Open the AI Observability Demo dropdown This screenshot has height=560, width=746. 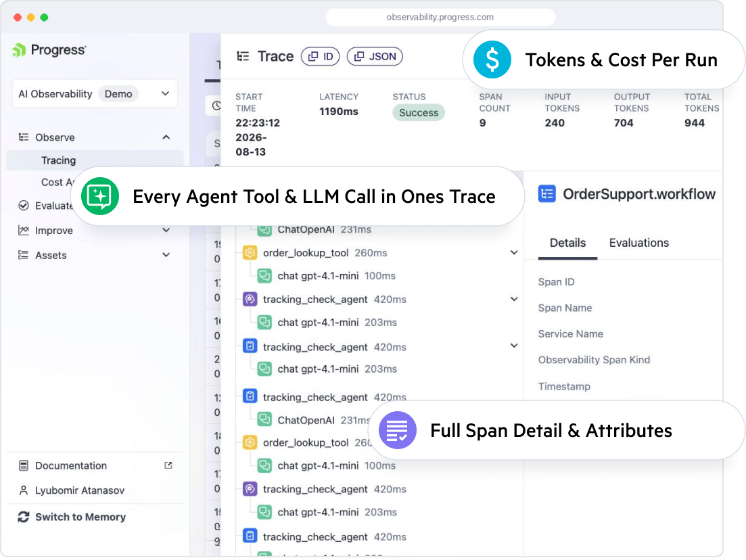[x=95, y=94]
